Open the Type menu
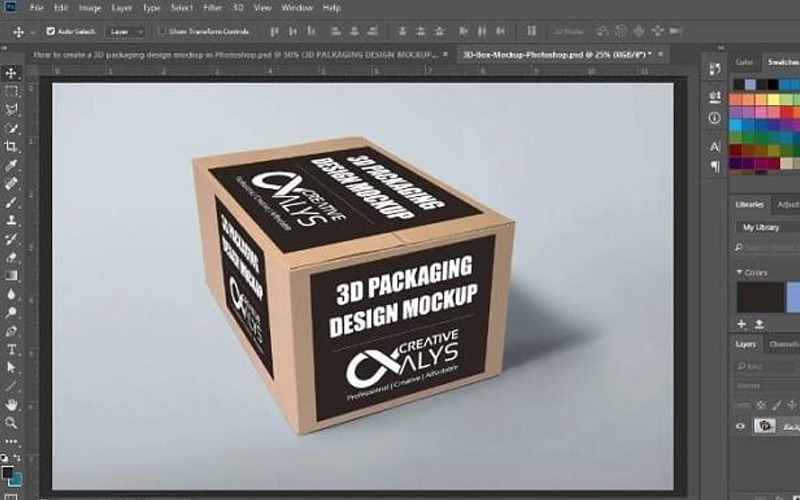 152,8
